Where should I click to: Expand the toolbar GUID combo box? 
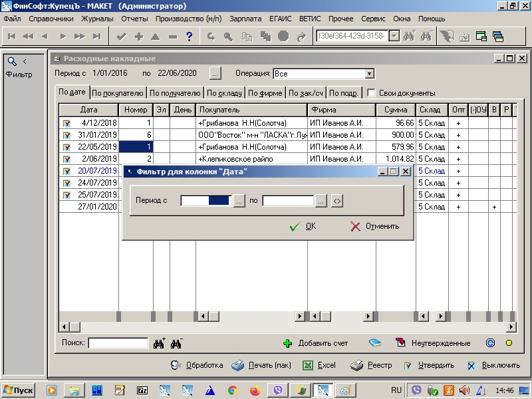pos(394,36)
